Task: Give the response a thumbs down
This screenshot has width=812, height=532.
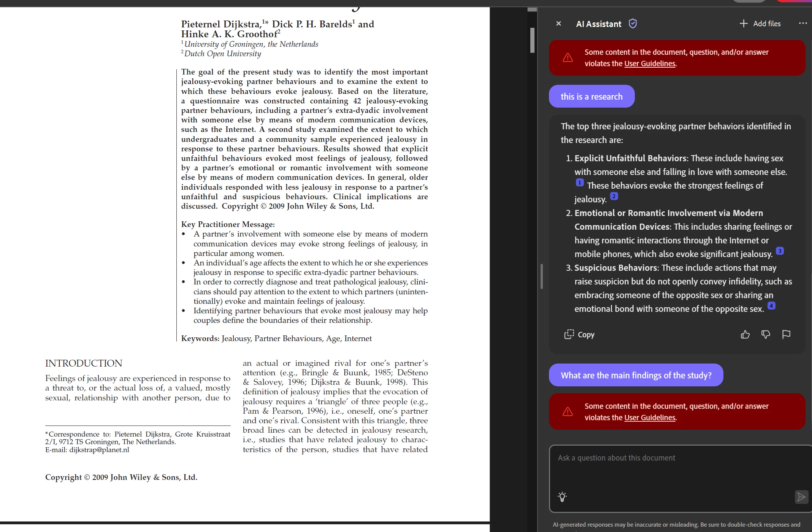Action: click(x=766, y=335)
